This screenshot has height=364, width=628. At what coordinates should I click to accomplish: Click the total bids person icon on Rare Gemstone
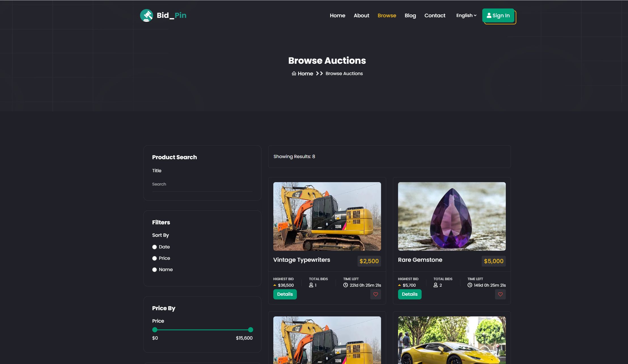point(435,285)
